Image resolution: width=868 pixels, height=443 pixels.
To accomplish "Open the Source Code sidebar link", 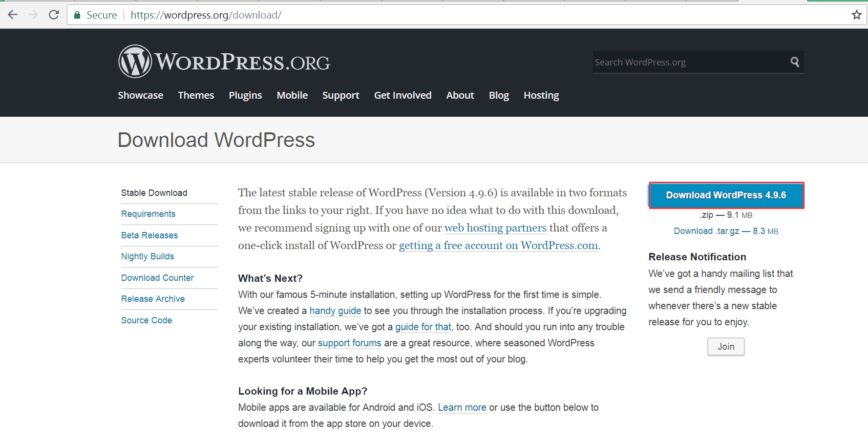I will [x=147, y=320].
